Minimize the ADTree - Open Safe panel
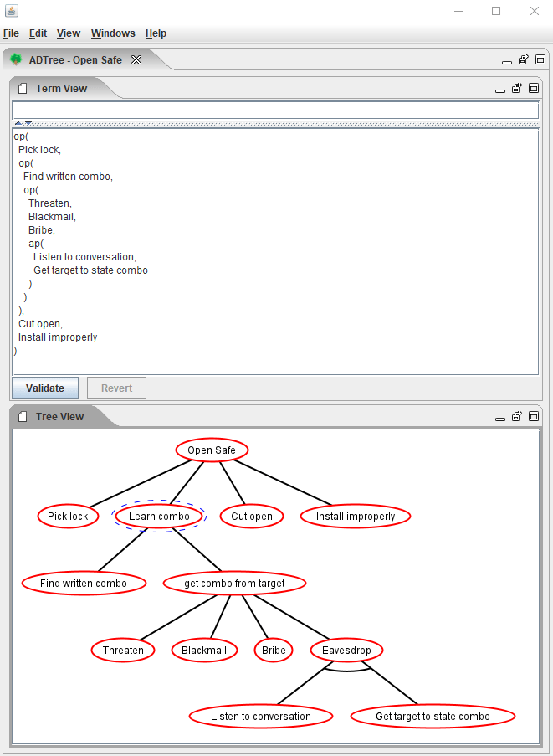 [x=507, y=62]
